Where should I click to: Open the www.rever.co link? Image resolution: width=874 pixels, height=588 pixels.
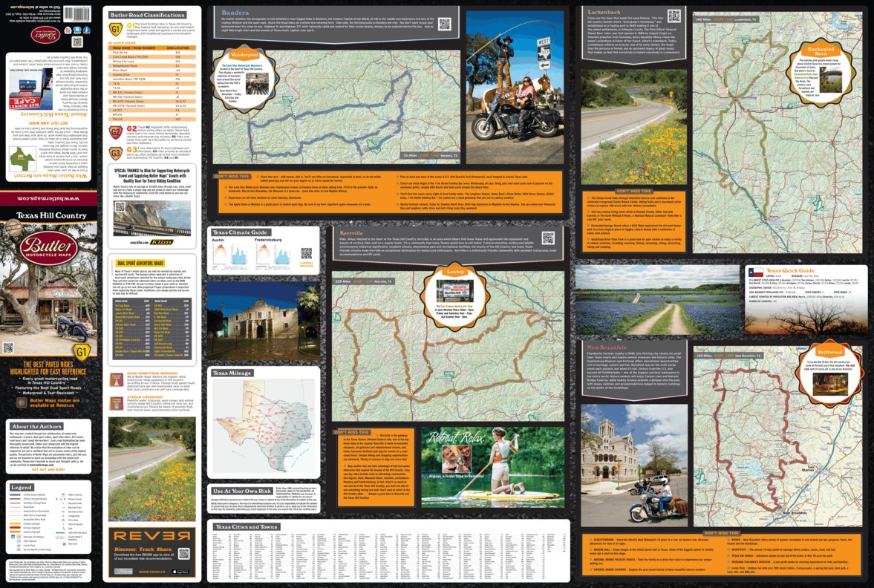point(152,572)
